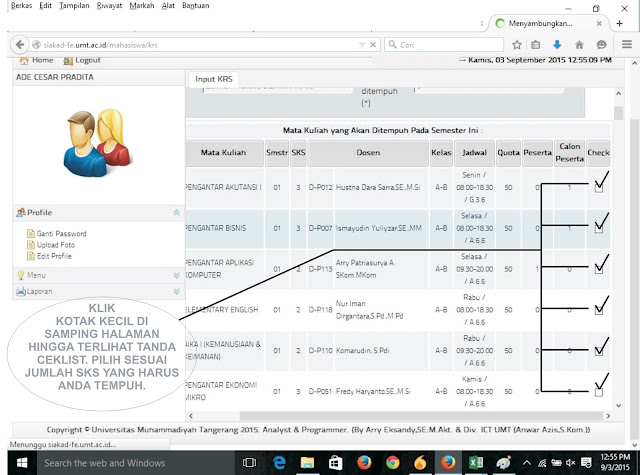Viewport: 640px width, 475px height.
Task: Open Task View on the taskbar
Action: click(x=249, y=463)
